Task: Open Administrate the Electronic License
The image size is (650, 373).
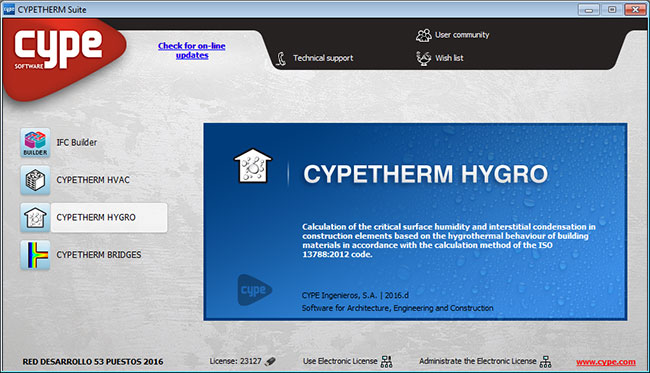Action: click(478, 361)
